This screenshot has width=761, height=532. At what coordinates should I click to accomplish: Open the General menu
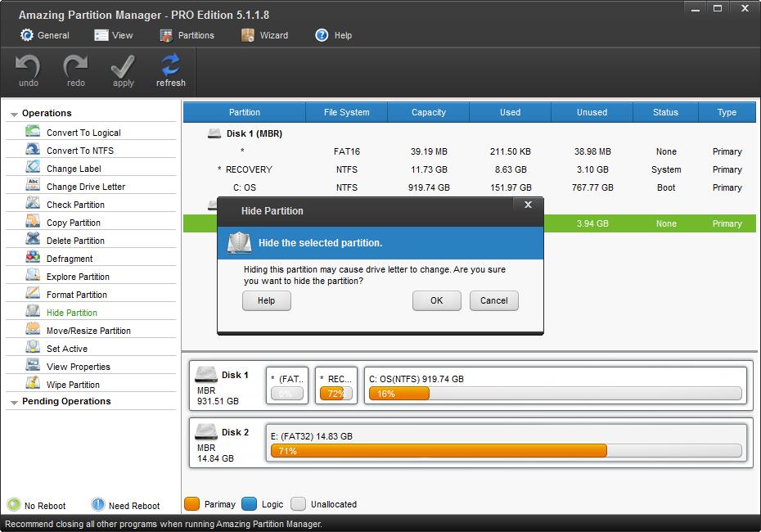45,35
